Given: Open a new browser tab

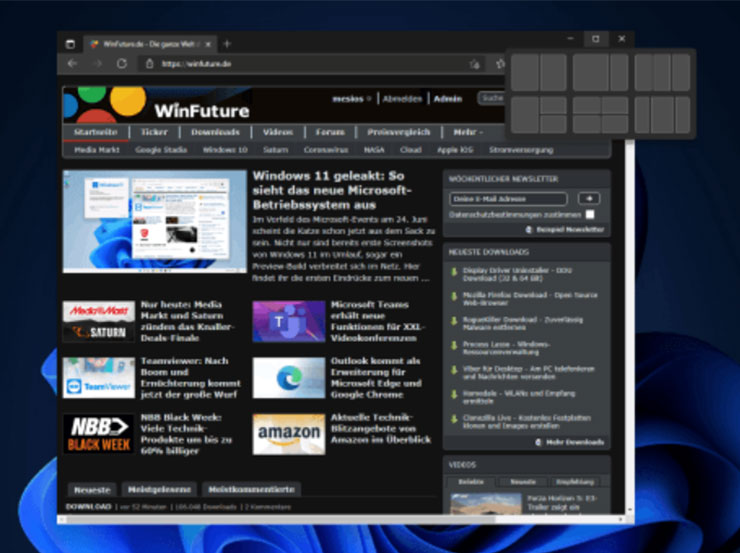Looking at the screenshot, I should point(227,43).
